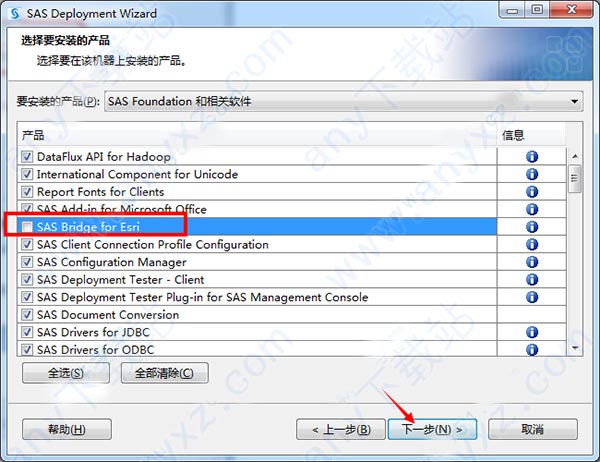The width and height of the screenshot is (600, 462).
Task: Select the SAS Drivers for JDBC text
Action: pyautogui.click(x=93, y=332)
